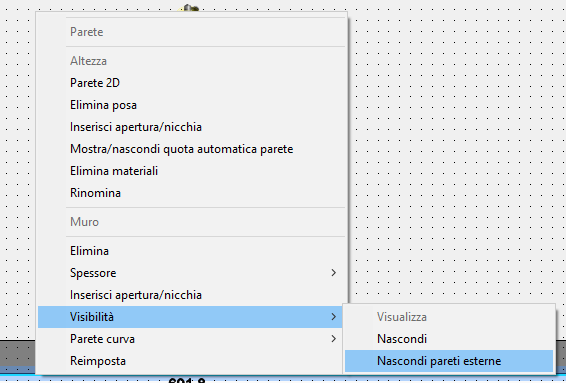Select Parete 2D from context menu
This screenshot has width=566, height=383.
coord(191,83)
